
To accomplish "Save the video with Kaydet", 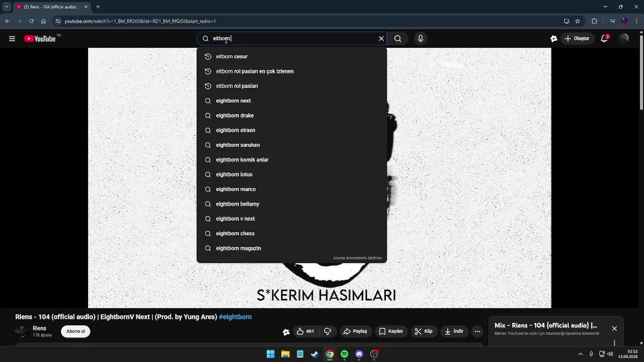I will pos(391,331).
